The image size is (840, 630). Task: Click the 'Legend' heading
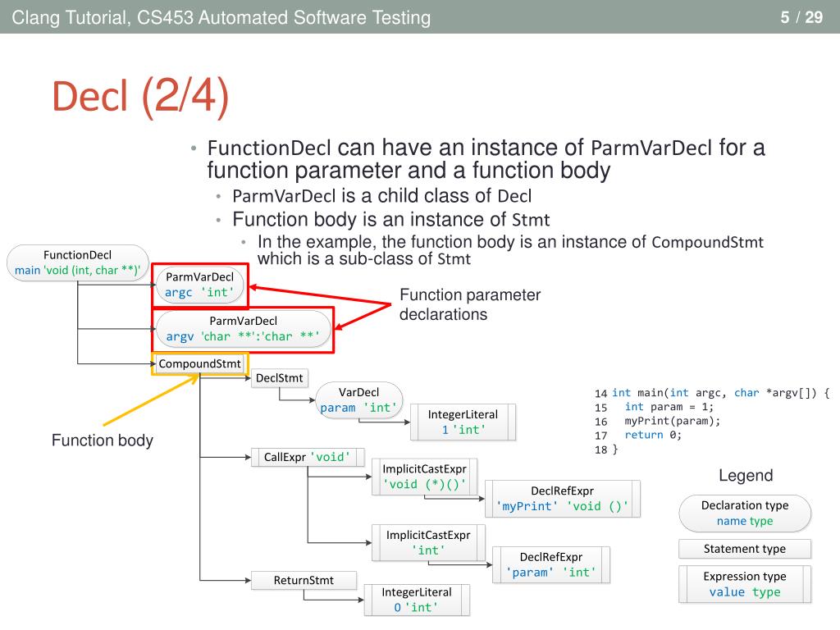[x=746, y=475]
